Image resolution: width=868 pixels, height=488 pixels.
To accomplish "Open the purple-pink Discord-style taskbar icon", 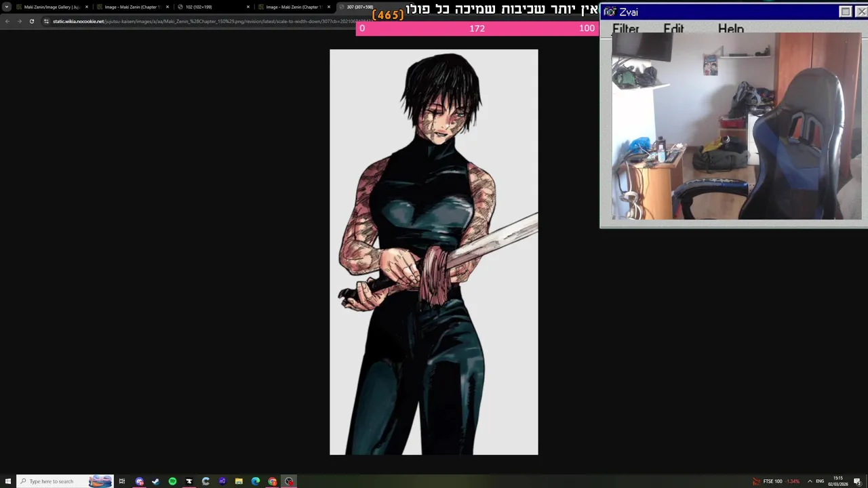I will (139, 481).
